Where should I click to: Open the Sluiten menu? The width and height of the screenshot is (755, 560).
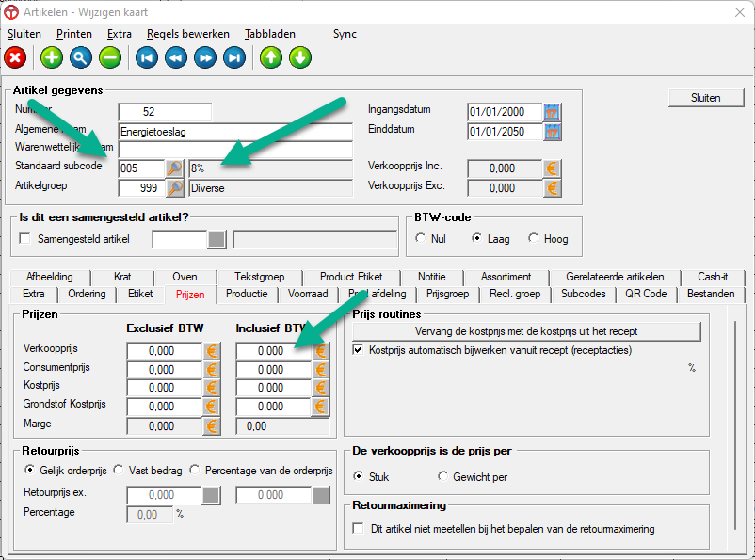point(24,34)
